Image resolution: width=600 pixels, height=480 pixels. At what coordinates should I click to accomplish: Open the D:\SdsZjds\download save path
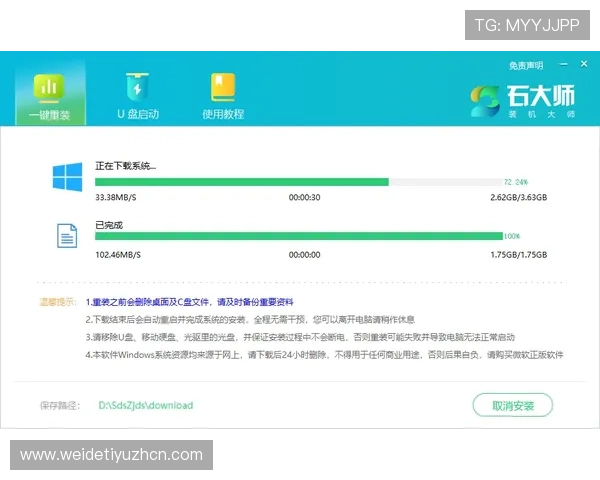[146, 405]
